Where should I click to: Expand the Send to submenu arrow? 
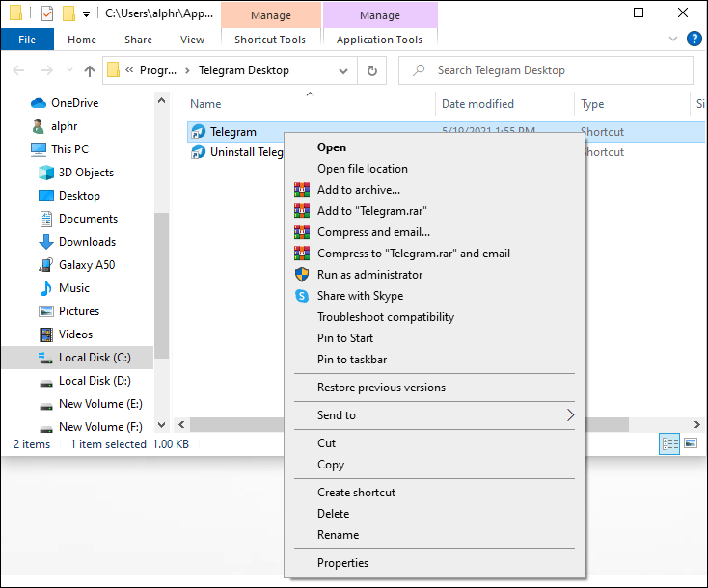click(570, 415)
